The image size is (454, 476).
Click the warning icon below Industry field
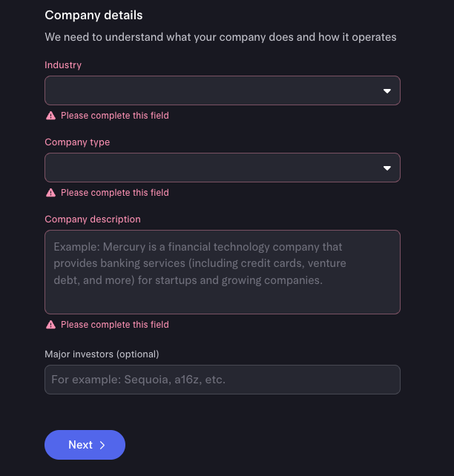(50, 116)
